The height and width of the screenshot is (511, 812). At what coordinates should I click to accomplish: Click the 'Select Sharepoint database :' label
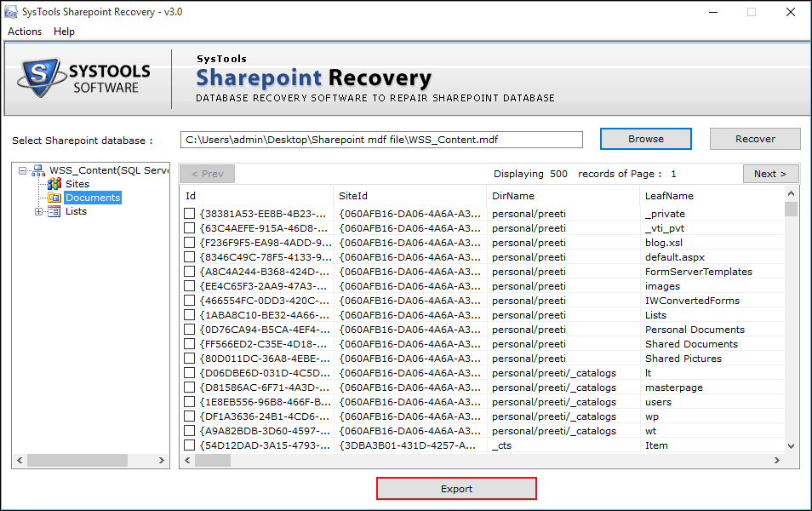tap(83, 141)
